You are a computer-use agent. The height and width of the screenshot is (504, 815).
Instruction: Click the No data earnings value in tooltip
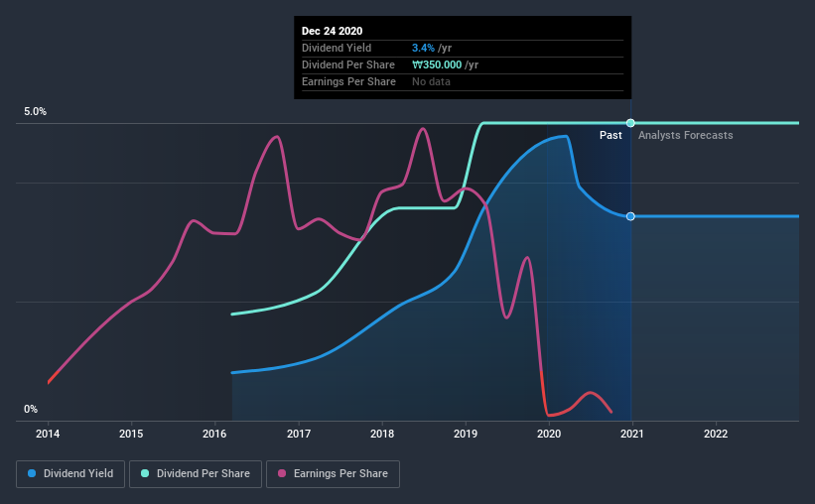pyautogui.click(x=431, y=81)
